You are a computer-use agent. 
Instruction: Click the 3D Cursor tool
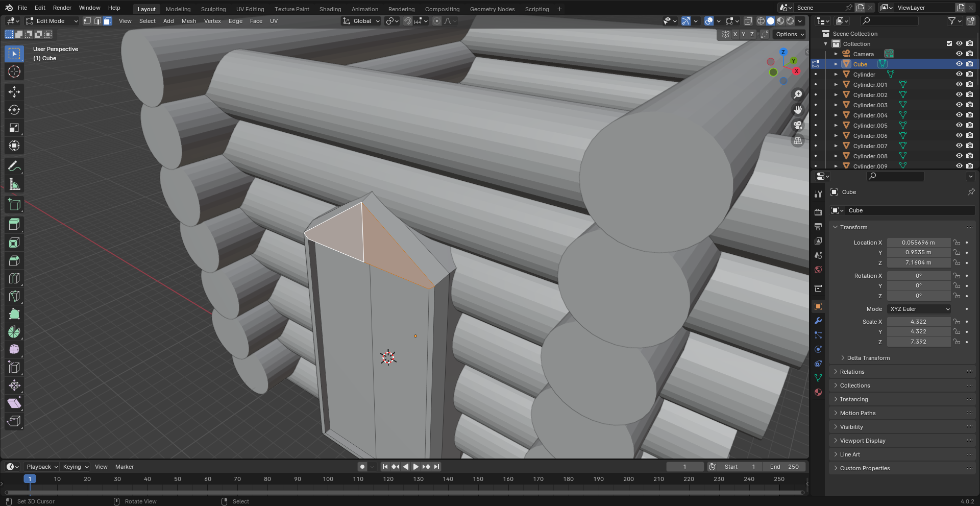[x=14, y=71]
